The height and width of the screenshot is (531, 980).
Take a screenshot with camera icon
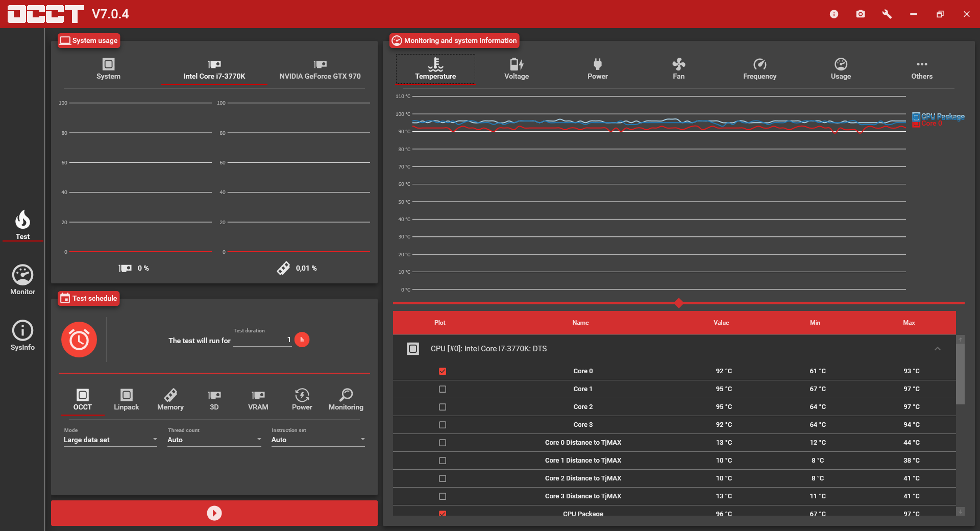[x=861, y=14]
